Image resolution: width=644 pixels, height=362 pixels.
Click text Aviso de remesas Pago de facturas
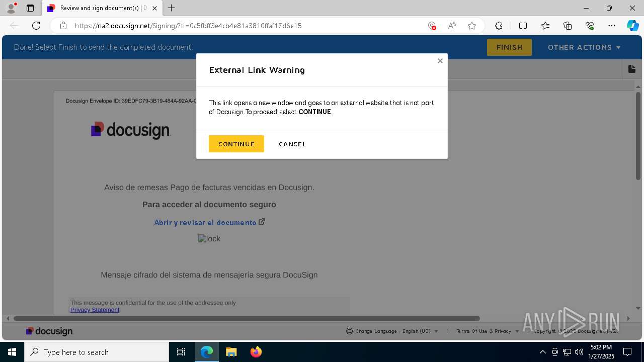coord(209,188)
